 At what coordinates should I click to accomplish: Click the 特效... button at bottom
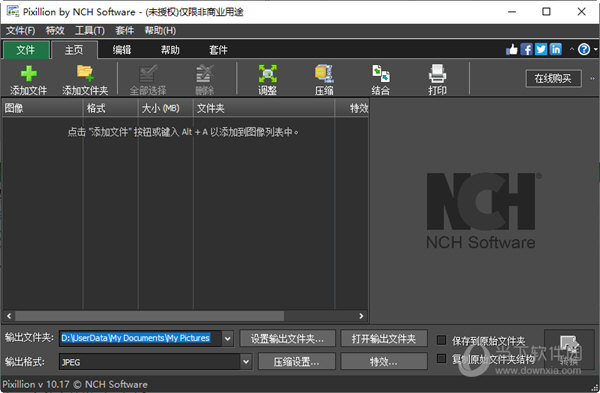pyautogui.click(x=384, y=362)
